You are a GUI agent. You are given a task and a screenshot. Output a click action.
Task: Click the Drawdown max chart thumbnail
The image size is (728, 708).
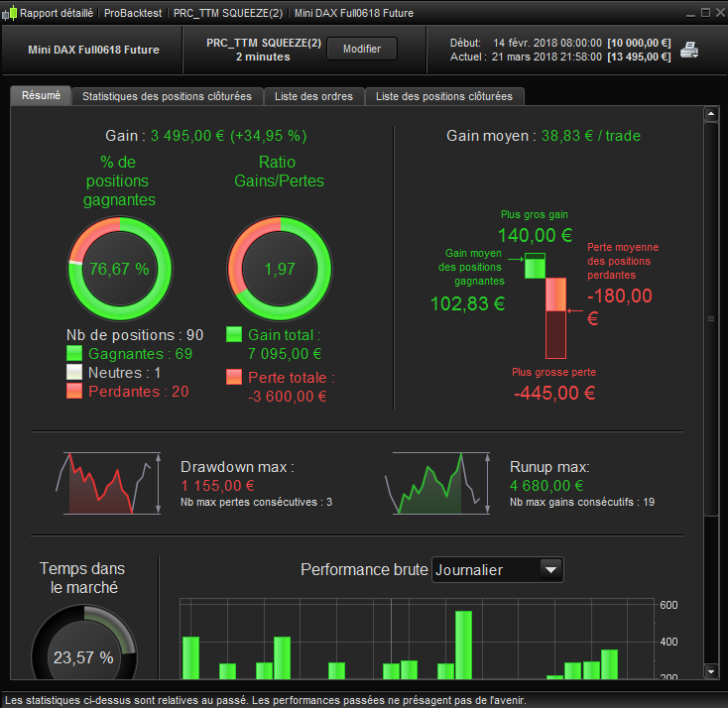(109, 483)
